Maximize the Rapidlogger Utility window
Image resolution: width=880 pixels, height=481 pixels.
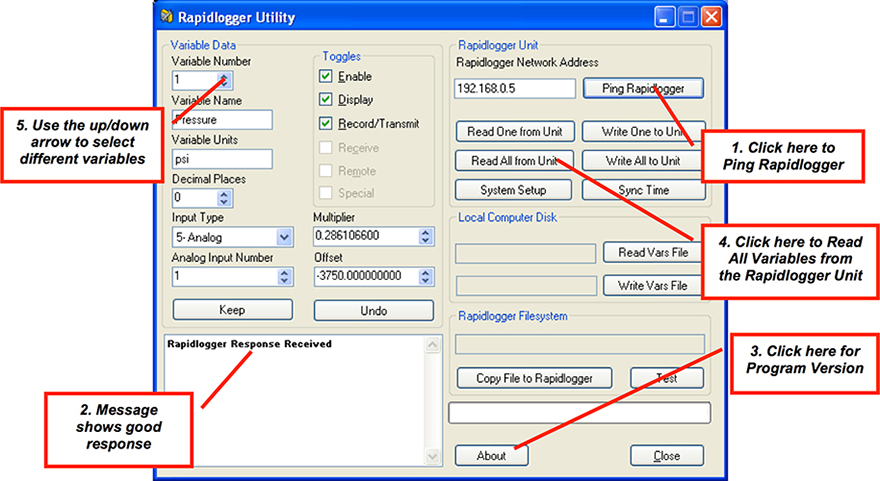pyautogui.click(x=688, y=17)
